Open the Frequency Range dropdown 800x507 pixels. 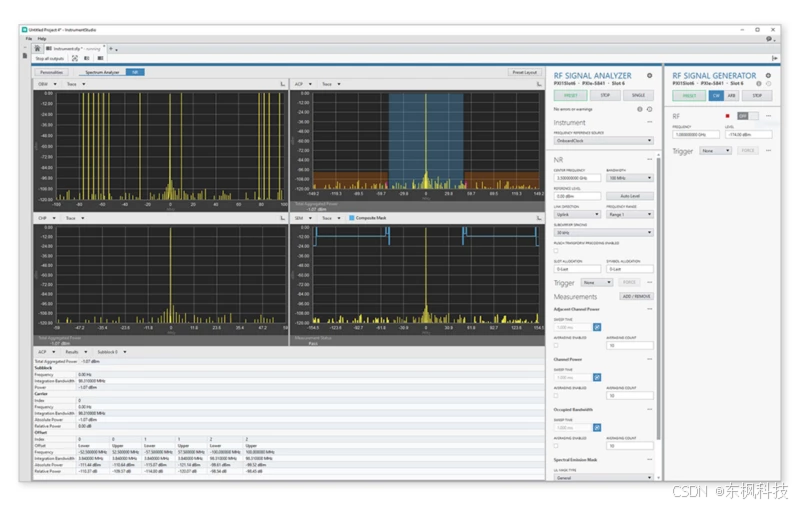pyautogui.click(x=630, y=214)
